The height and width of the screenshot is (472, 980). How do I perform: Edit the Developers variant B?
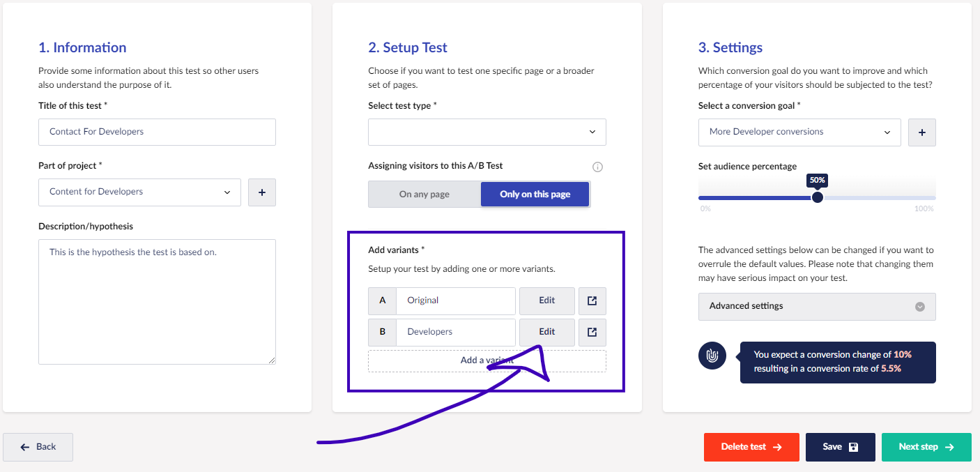pos(546,332)
